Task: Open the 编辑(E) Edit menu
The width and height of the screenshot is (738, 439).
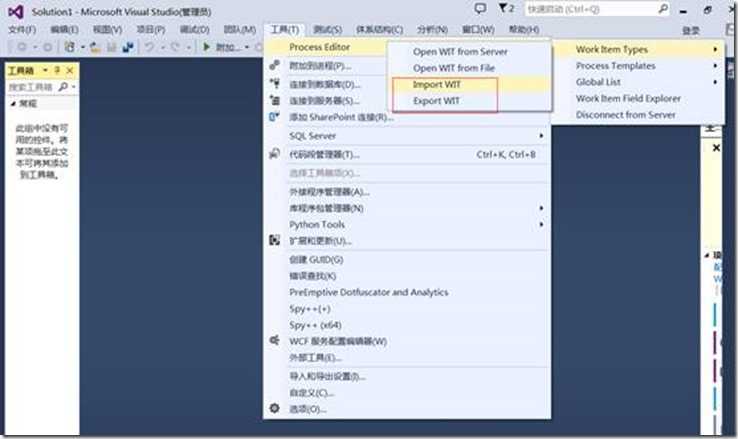Action: pos(64,29)
